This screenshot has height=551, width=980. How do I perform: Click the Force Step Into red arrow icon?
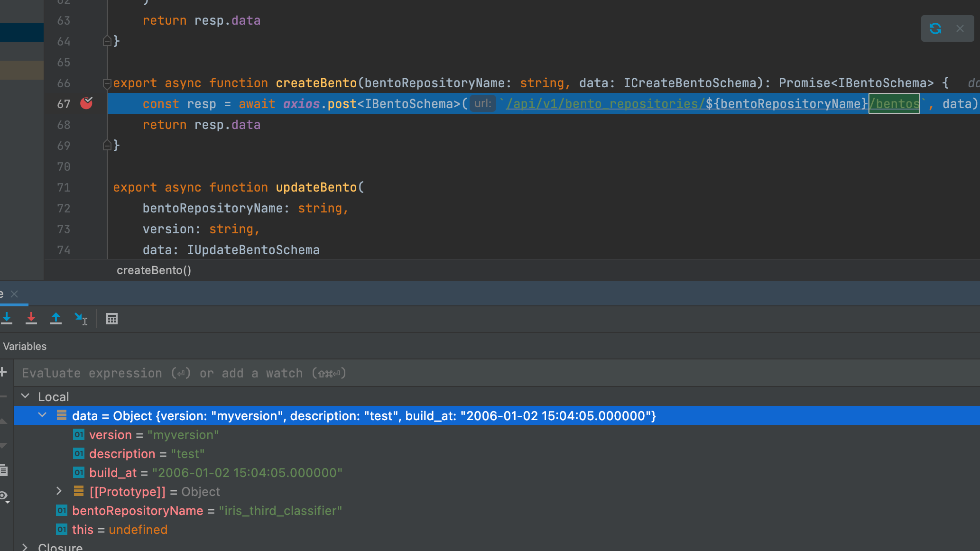coord(31,318)
